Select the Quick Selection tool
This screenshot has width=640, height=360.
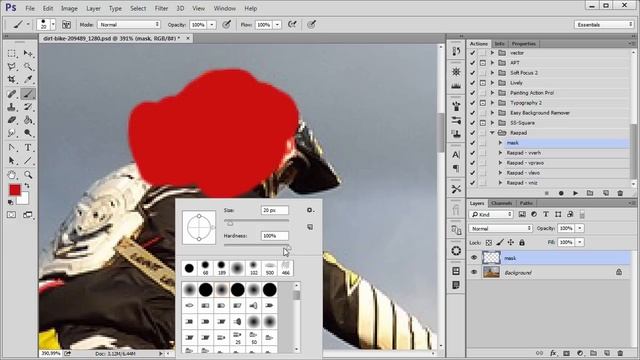28,67
